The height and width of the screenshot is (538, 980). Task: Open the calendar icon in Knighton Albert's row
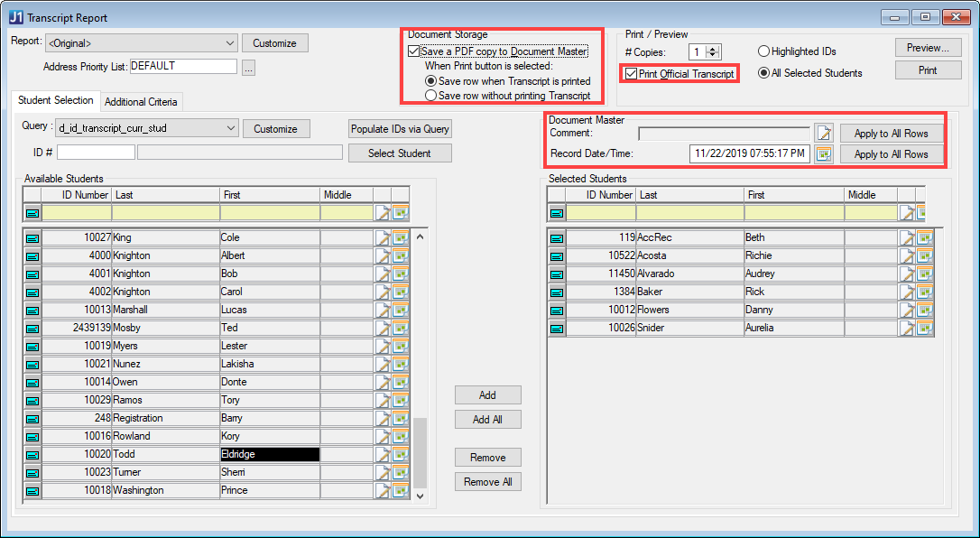tap(400, 255)
